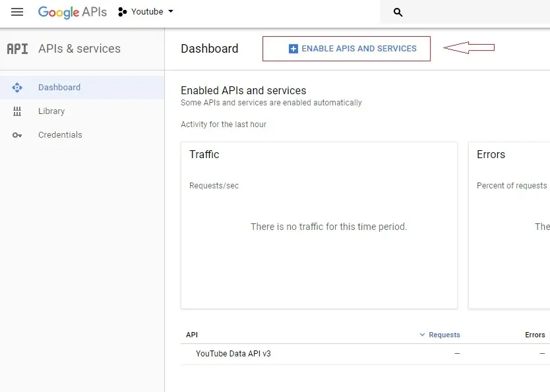
Task: Open the Youtube project selector dropdown
Action: click(x=146, y=12)
